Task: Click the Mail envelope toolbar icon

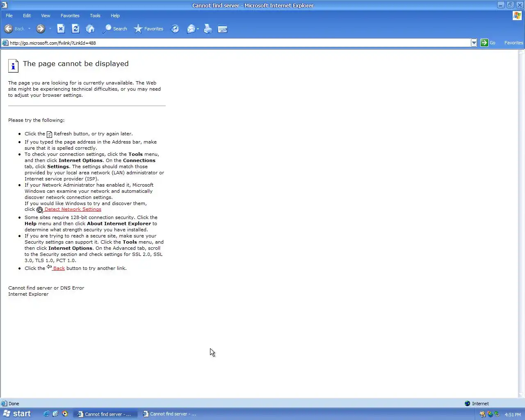Action: tap(191, 29)
